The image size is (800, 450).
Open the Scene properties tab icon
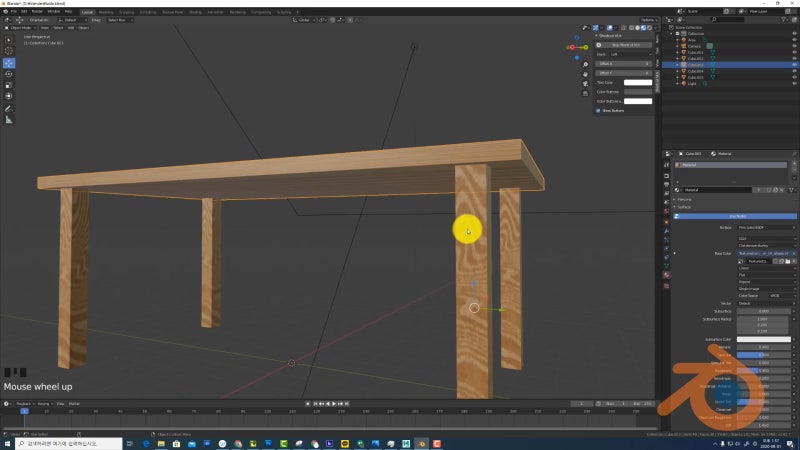(666, 202)
